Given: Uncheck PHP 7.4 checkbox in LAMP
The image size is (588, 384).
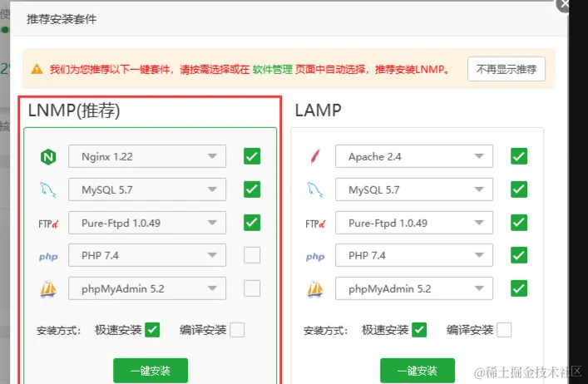Looking at the screenshot, I should [x=519, y=255].
